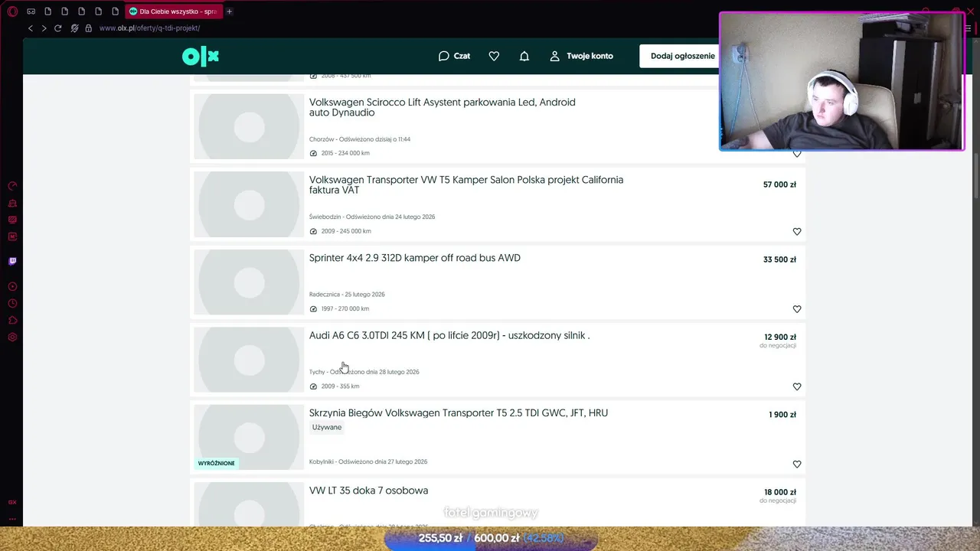
Task: Click the Skrzynia Biegów thumbnail marked WYRÓŻNIONE
Action: click(x=249, y=437)
